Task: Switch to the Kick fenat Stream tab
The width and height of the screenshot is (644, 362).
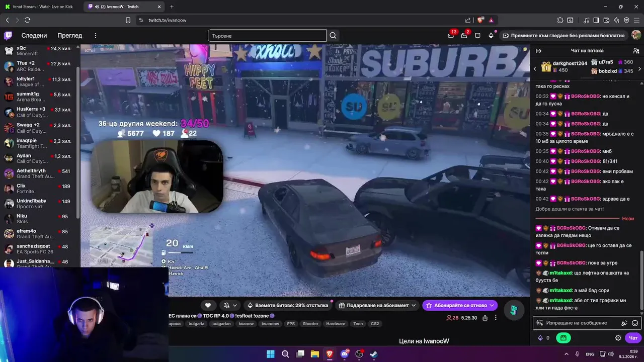Action: pyautogui.click(x=42, y=7)
